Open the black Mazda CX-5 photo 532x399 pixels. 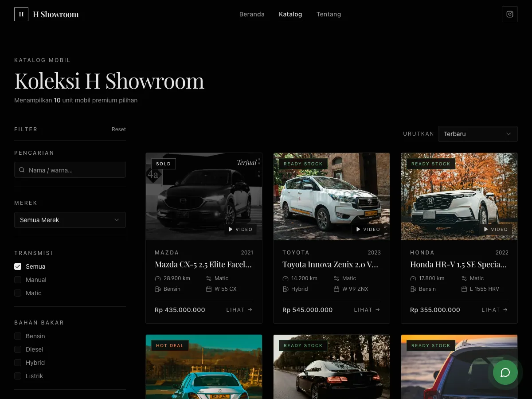(x=204, y=197)
